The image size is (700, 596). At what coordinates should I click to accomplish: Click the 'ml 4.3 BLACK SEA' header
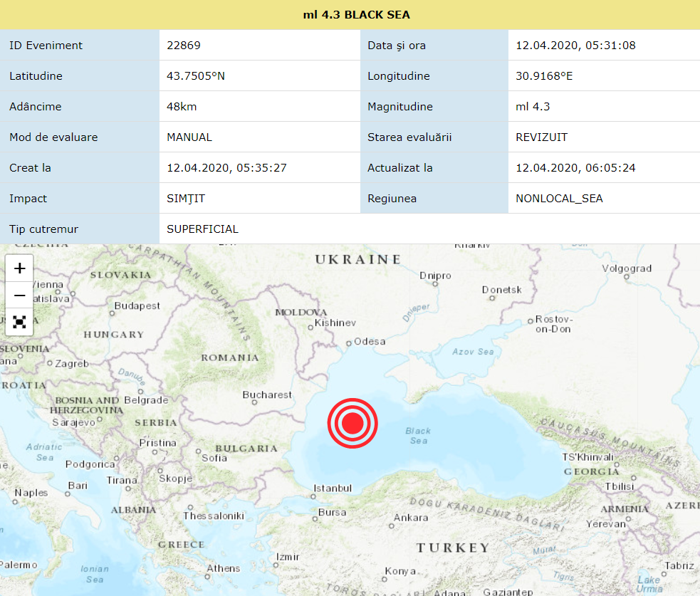click(x=350, y=15)
